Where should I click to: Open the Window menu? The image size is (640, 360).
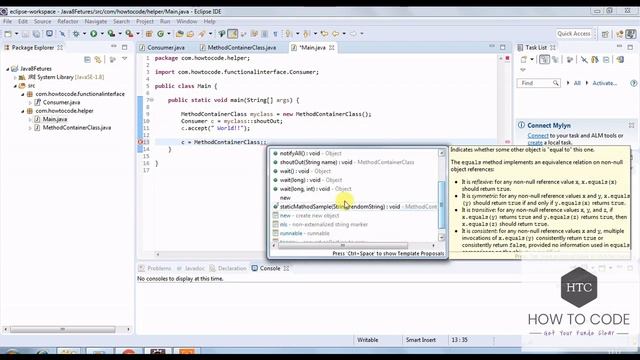187,22
